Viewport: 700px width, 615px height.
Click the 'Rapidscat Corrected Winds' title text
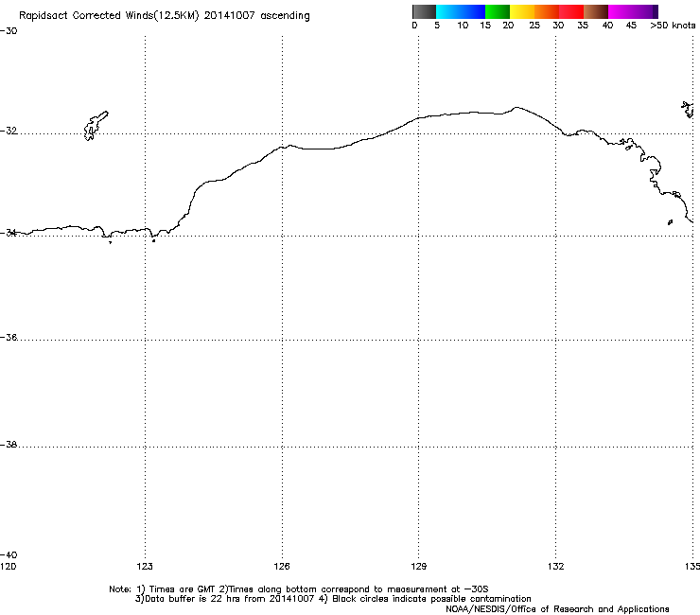[86, 16]
